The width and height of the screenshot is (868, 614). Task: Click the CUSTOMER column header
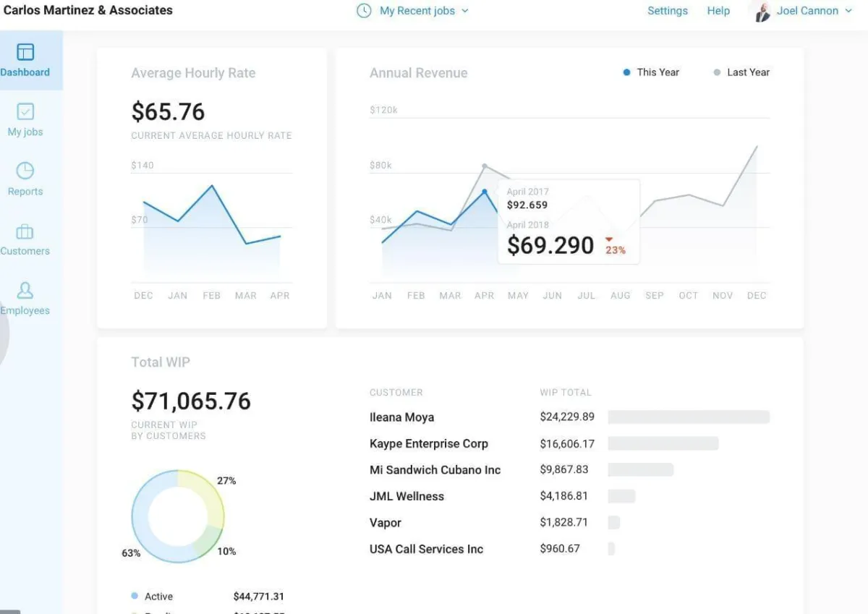point(396,392)
